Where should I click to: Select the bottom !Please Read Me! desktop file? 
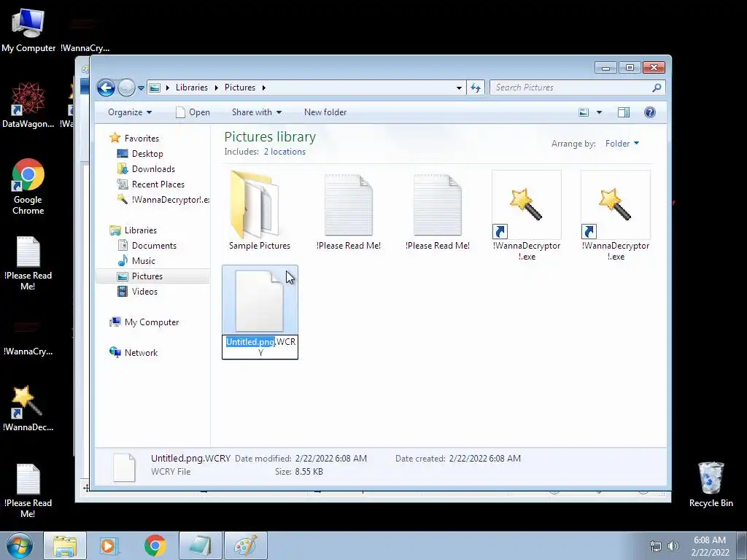tap(28, 491)
